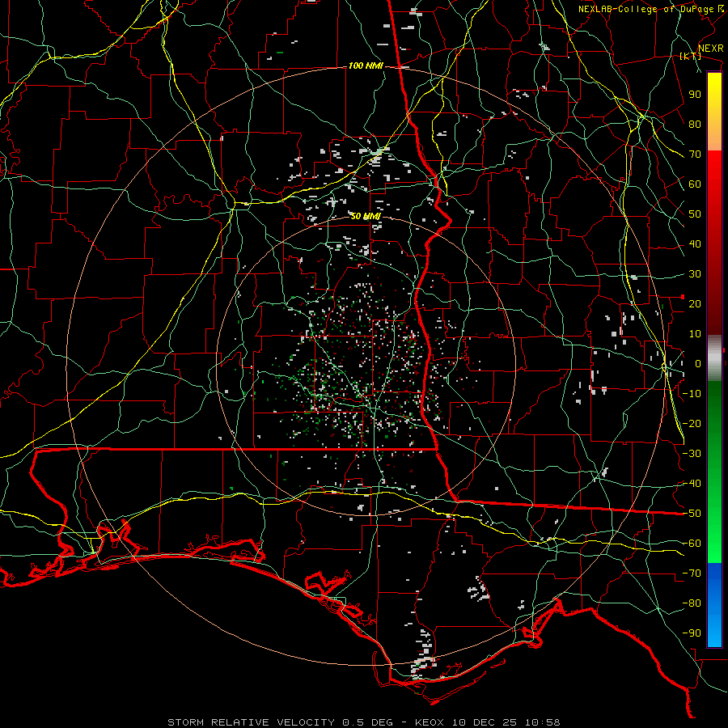Image resolution: width=728 pixels, height=728 pixels.
Task: Click the 50 NMI range ring label
Action: [x=366, y=216]
